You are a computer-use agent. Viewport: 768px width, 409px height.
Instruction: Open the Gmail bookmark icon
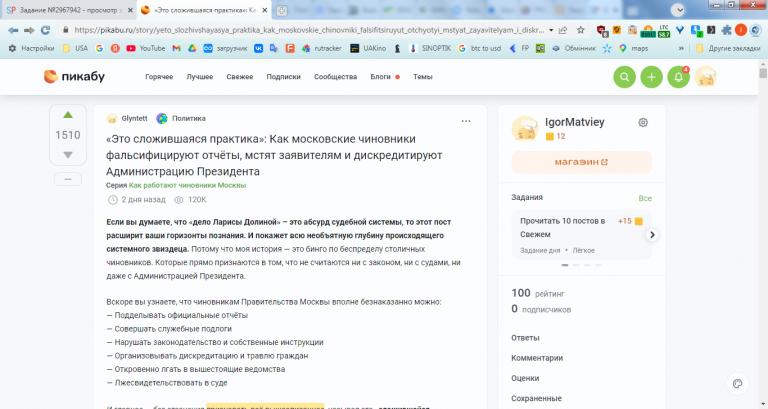177,48
